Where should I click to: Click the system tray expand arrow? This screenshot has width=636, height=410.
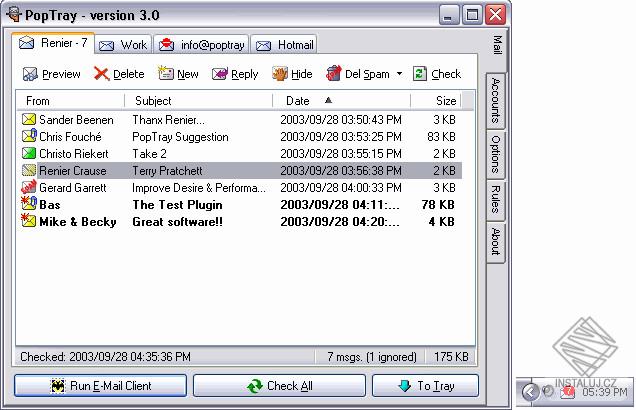[x=530, y=392]
